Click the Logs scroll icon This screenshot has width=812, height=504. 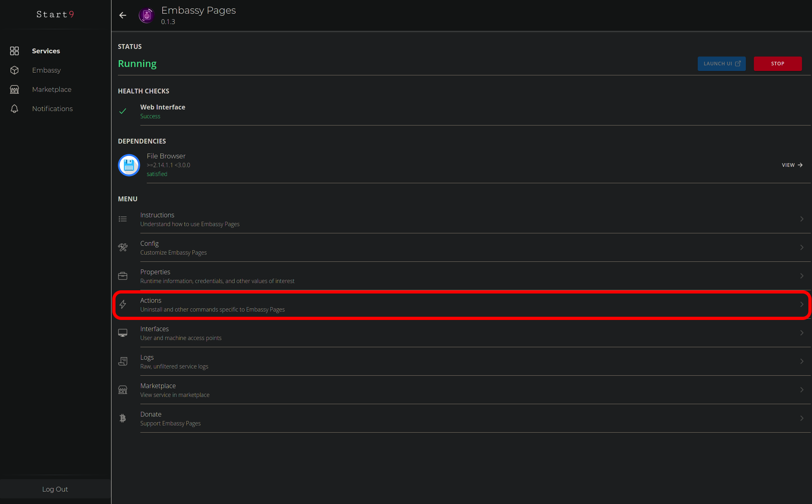[x=123, y=361]
